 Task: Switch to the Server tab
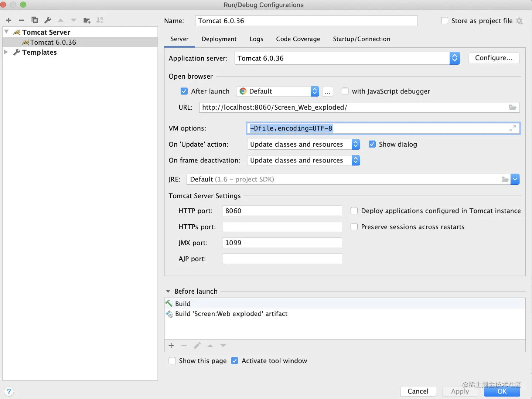coord(180,39)
